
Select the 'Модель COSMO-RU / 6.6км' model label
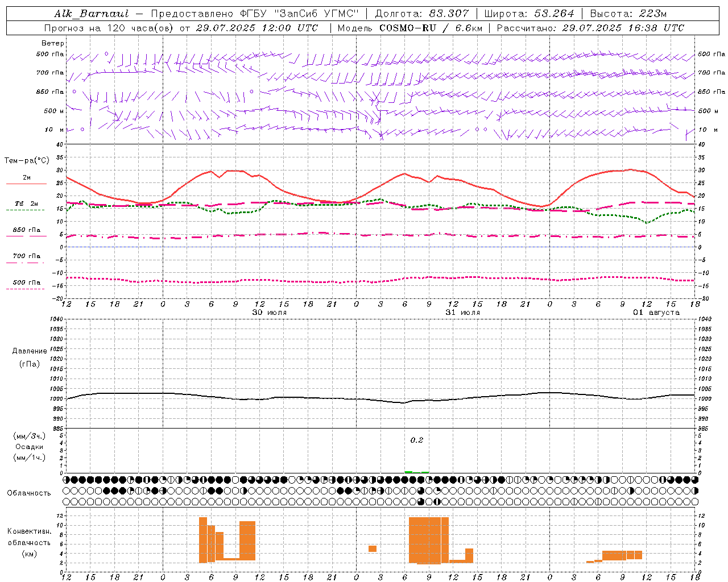(x=409, y=28)
